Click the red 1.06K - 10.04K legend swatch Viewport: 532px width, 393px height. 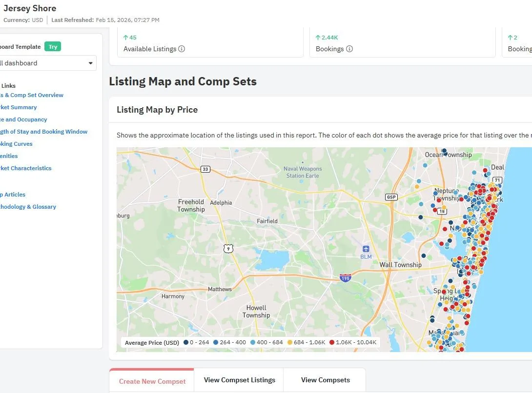pos(332,342)
